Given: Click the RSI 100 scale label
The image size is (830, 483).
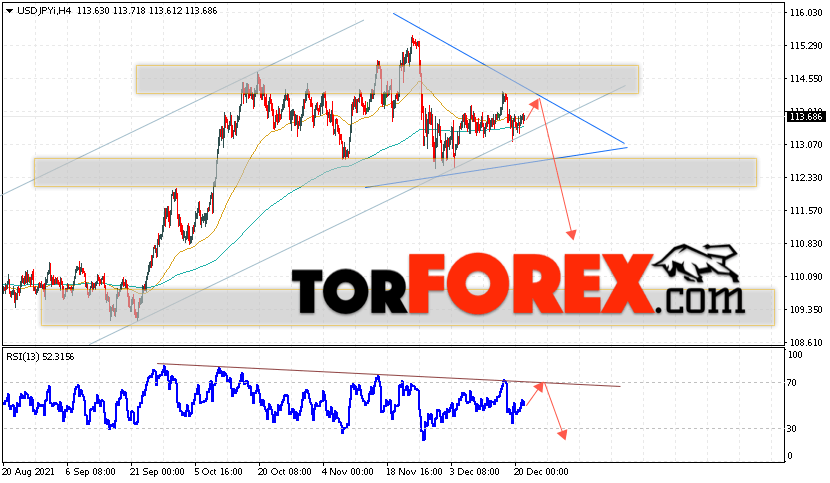Looking at the screenshot, I should pyautogui.click(x=795, y=355).
